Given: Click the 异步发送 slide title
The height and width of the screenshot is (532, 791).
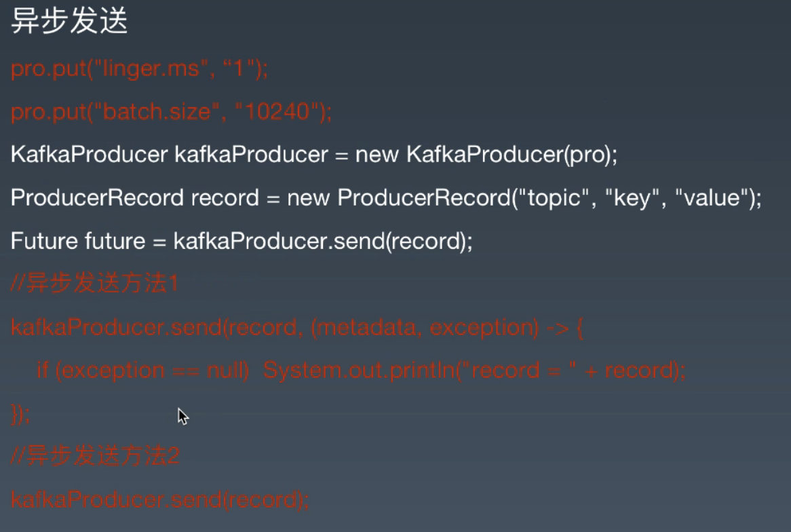Looking at the screenshot, I should pos(69,22).
